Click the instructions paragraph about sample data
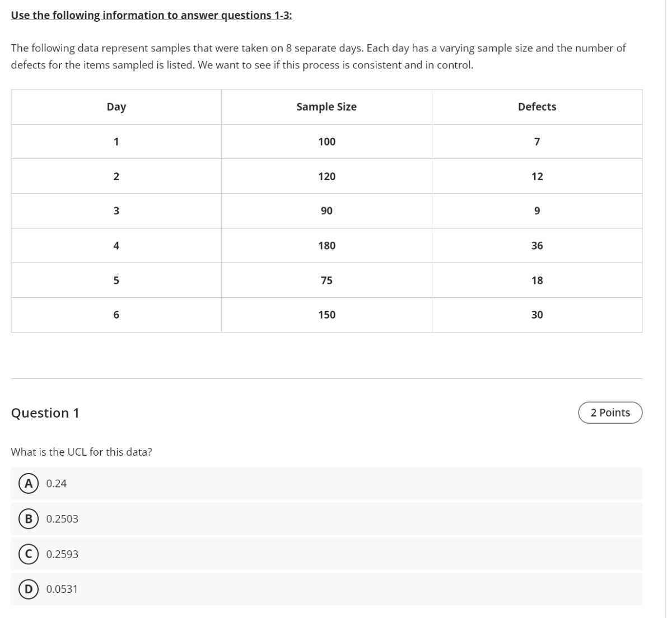Image resolution: width=672 pixels, height=618 pixels. coord(319,55)
